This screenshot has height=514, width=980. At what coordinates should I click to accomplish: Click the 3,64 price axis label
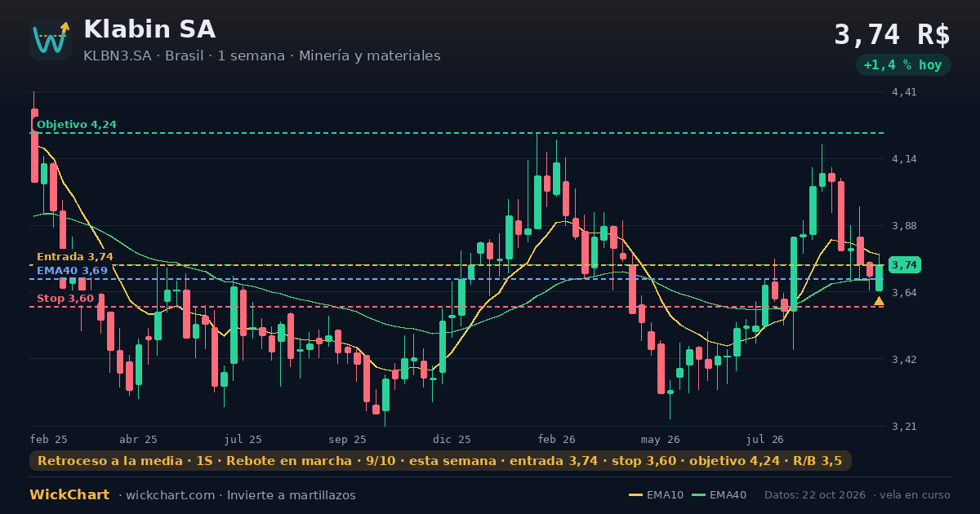click(x=905, y=293)
